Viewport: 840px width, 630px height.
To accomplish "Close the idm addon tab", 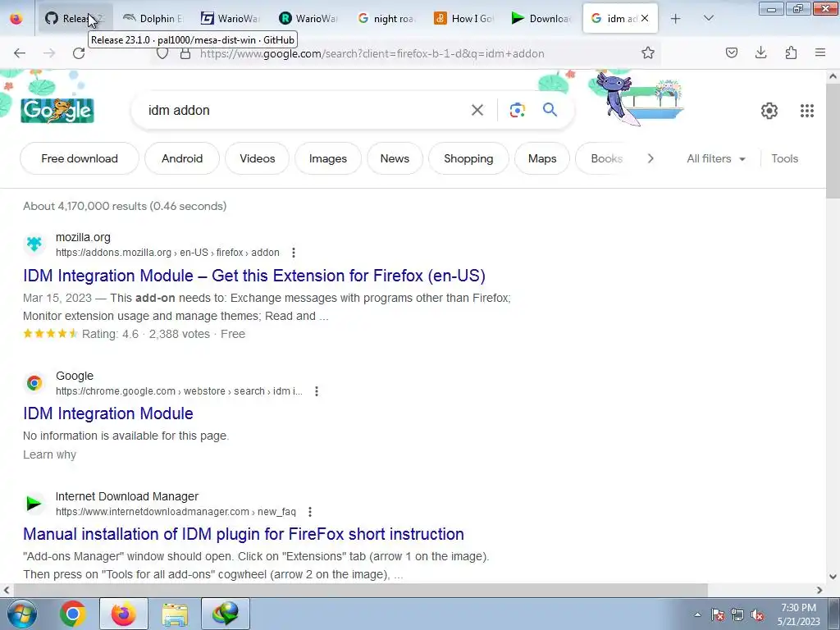I will pyautogui.click(x=645, y=18).
